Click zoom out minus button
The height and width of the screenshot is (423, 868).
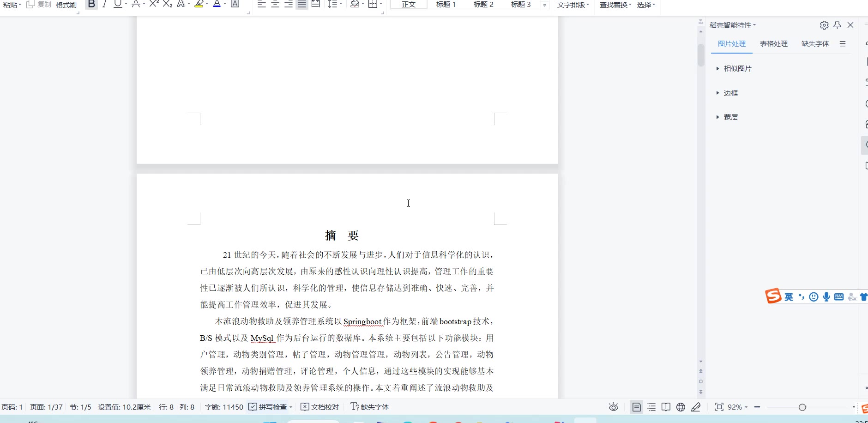pos(757,407)
